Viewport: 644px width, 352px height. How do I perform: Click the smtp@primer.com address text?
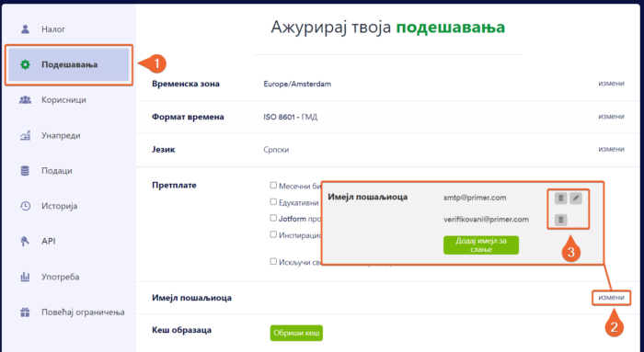pyautogui.click(x=475, y=198)
